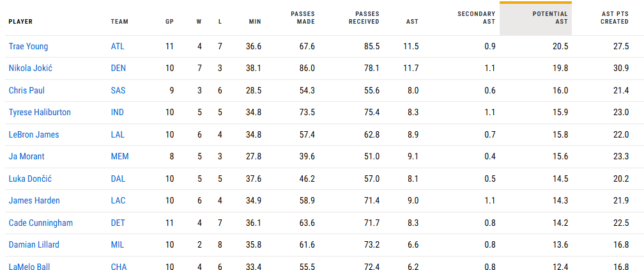Sort by the GP column header
644x270 pixels.
click(170, 22)
